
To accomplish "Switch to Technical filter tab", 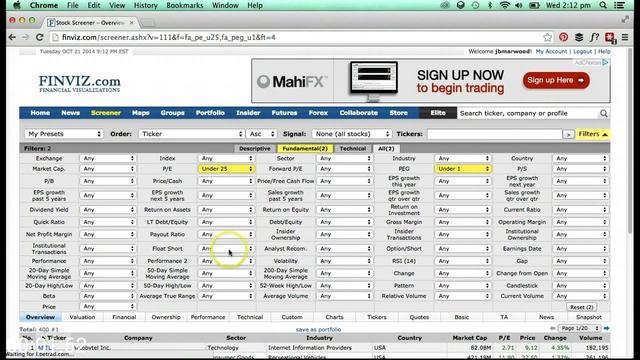I will pos(353,149).
